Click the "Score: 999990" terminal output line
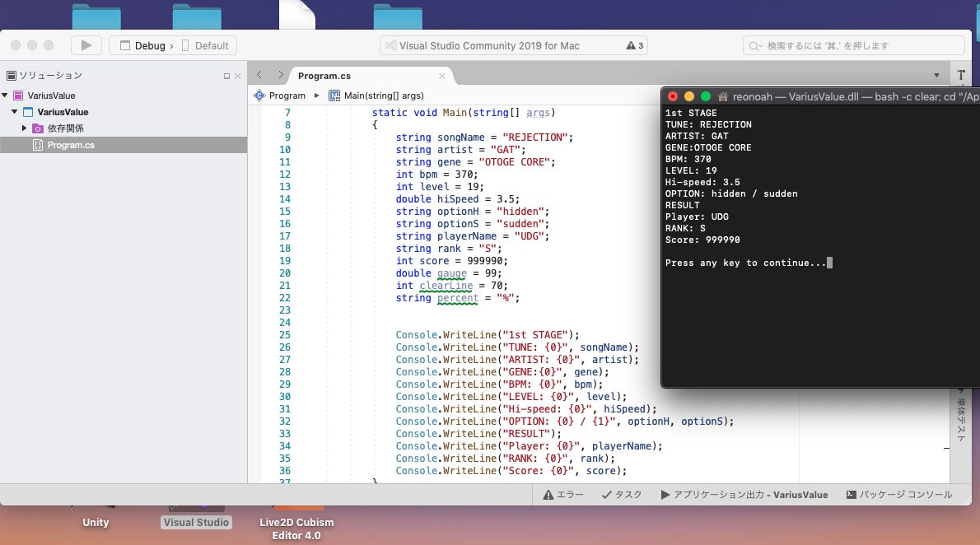Viewport: 980px width, 545px height. (x=702, y=240)
